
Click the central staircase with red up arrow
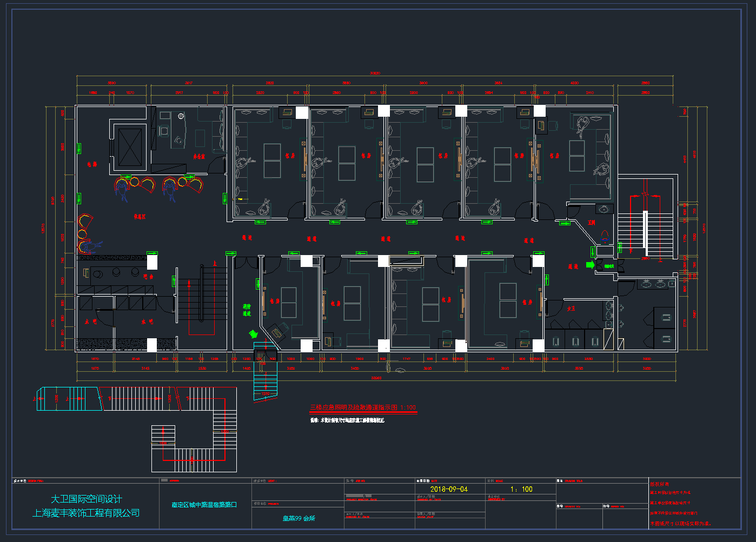point(200,300)
